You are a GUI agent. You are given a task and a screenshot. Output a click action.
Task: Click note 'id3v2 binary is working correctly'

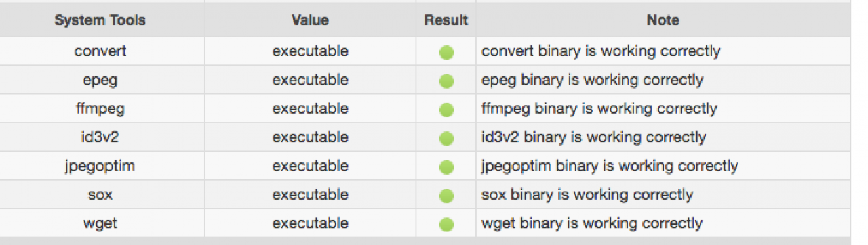594,137
